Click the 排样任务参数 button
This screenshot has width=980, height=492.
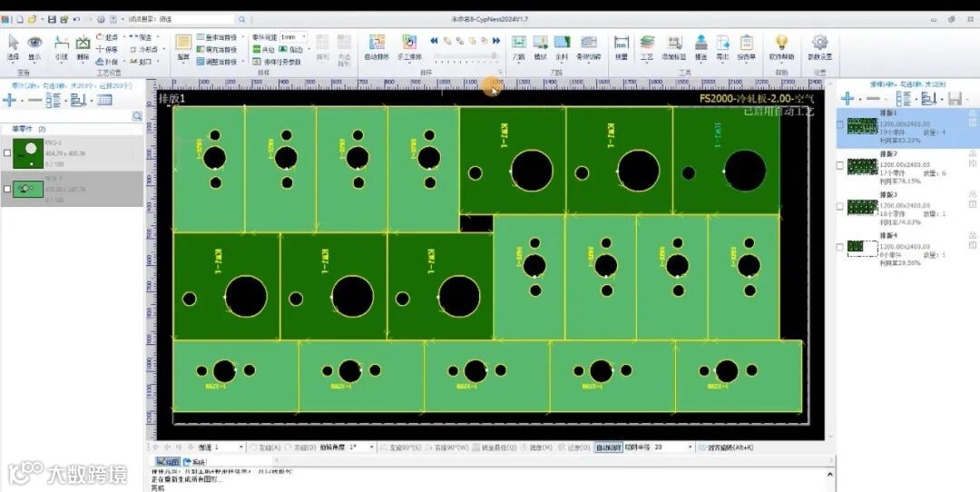click(x=277, y=62)
